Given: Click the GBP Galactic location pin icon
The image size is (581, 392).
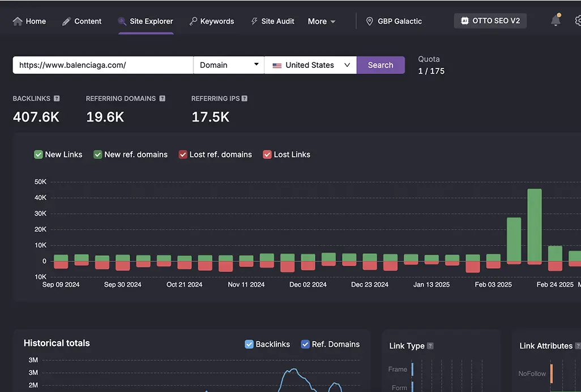Looking at the screenshot, I should pyautogui.click(x=369, y=21).
